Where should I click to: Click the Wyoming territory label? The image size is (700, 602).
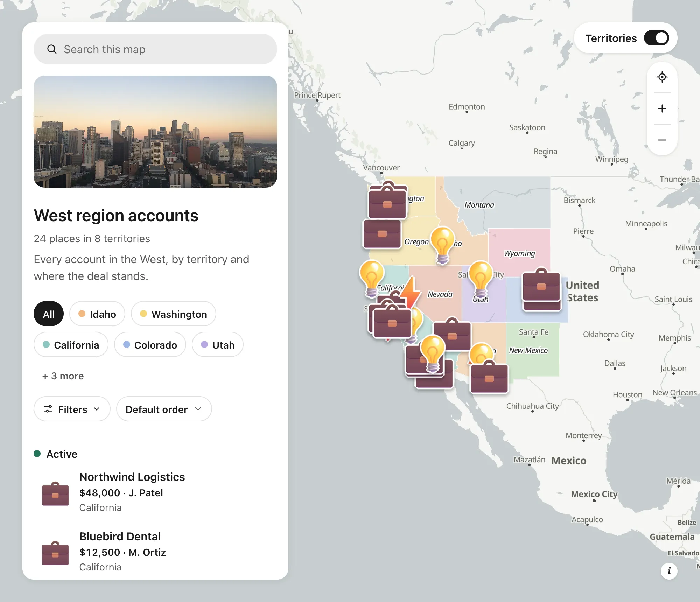[x=519, y=253]
